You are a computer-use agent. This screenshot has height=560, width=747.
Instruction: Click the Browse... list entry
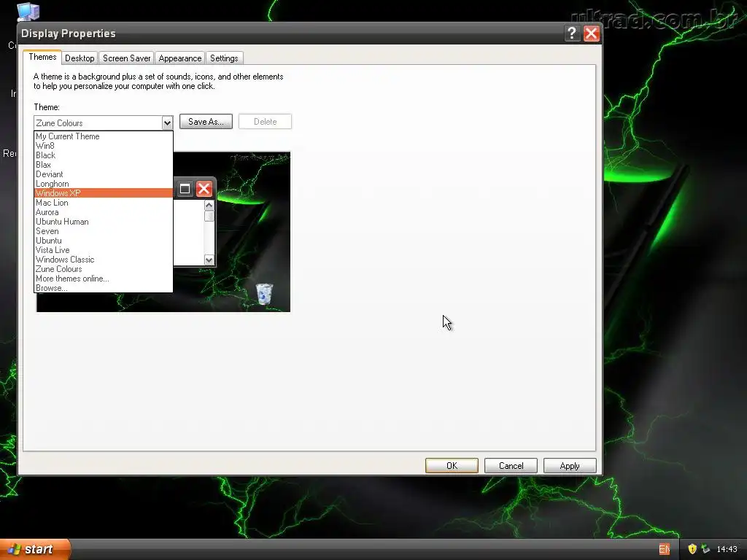(x=104, y=288)
